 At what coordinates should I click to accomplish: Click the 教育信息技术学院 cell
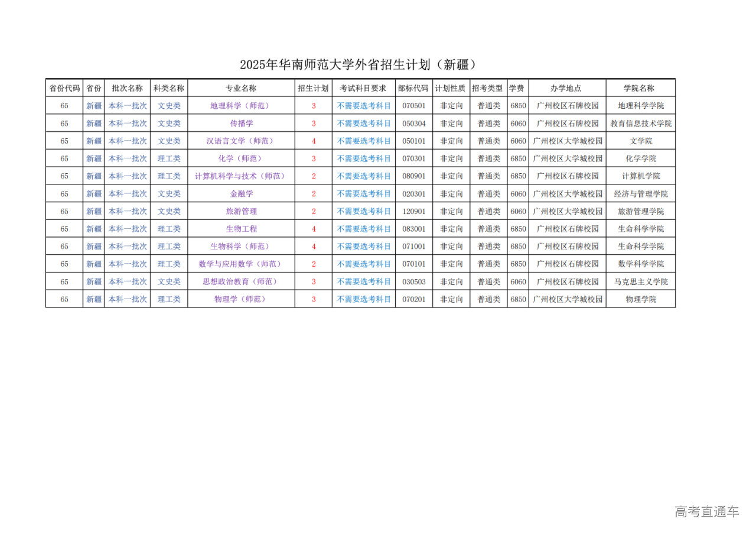640,124
